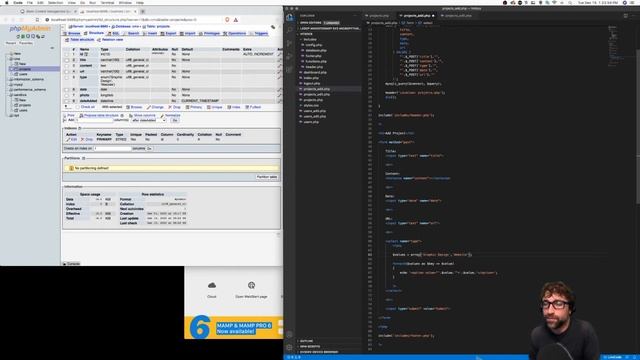Click the split editor icon in VS Code
Viewport: 640px width, 360px height.
point(626,16)
